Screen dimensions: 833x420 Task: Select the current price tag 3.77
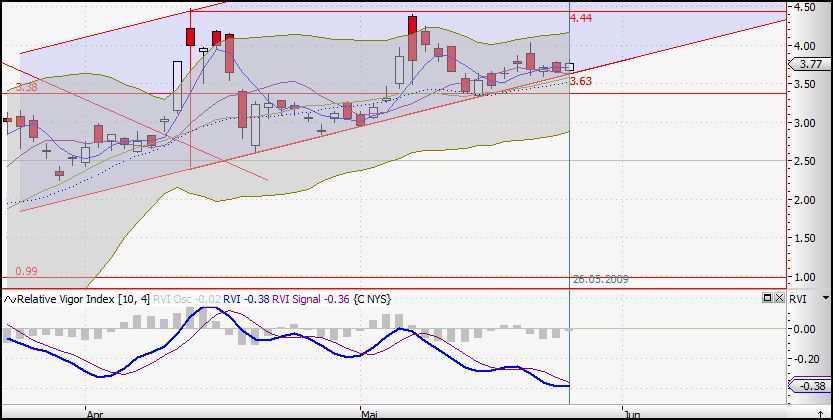808,65
